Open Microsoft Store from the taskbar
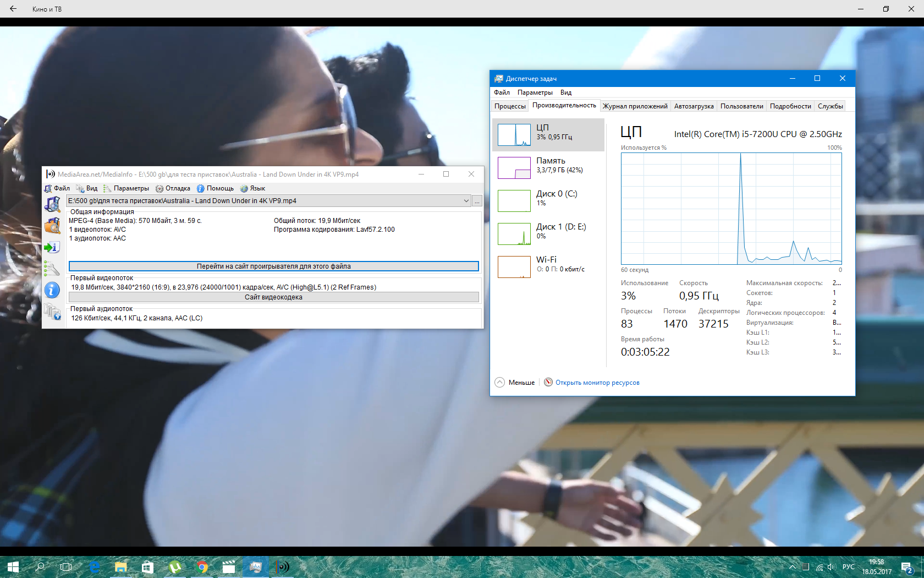This screenshot has height=578, width=924. point(147,567)
